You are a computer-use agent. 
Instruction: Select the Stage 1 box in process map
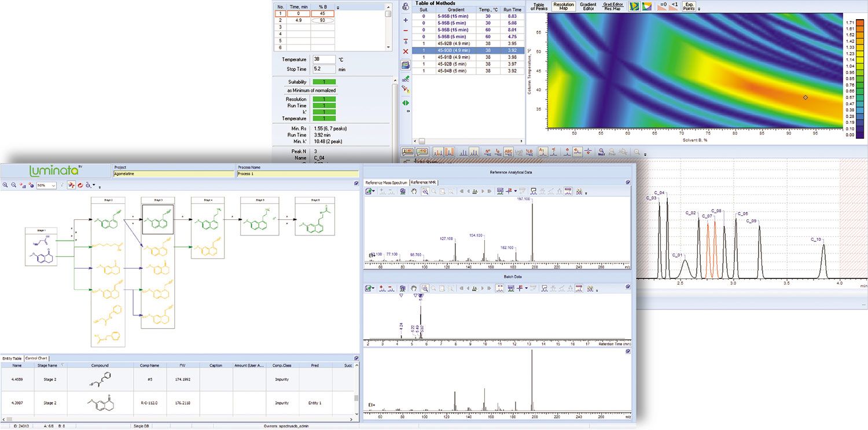[41, 247]
